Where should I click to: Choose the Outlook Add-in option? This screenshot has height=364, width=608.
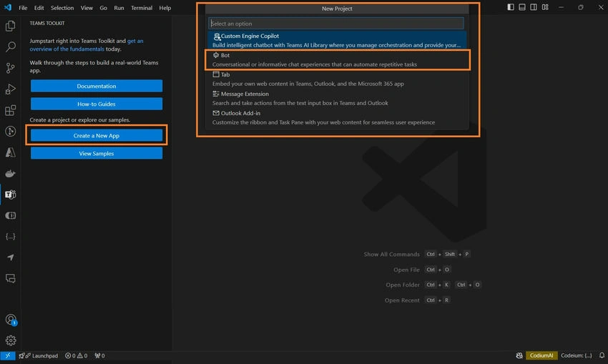pos(337,118)
